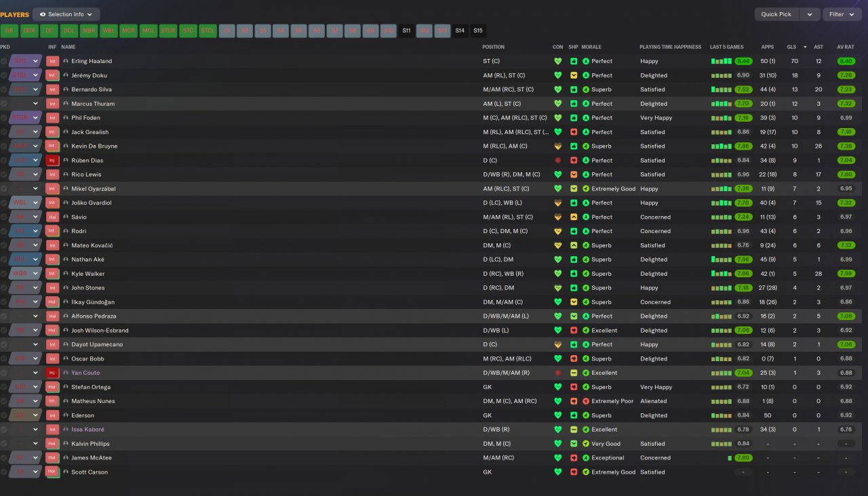This screenshot has width=868, height=496.
Task: Select the S11 substitute slot
Action: coord(406,30)
